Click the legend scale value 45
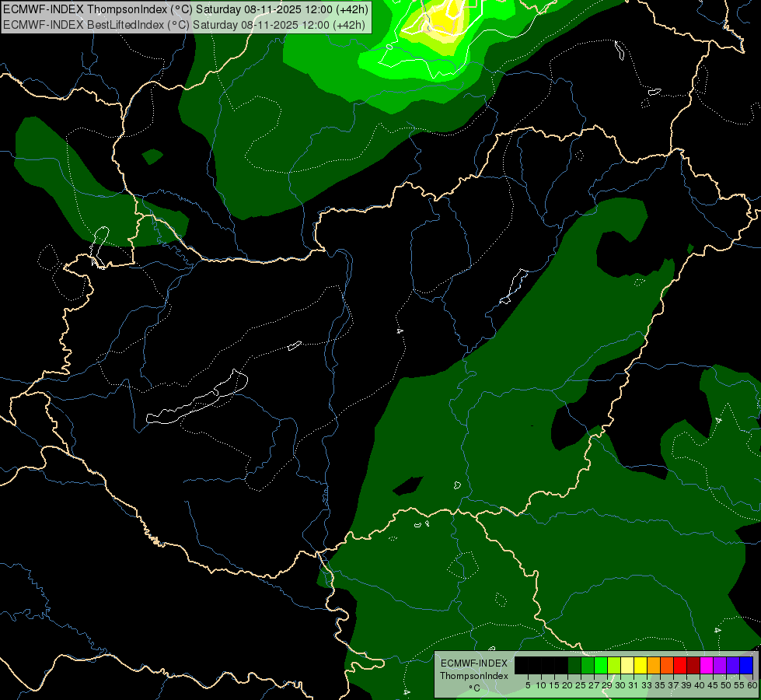The image size is (761, 700). [713, 685]
